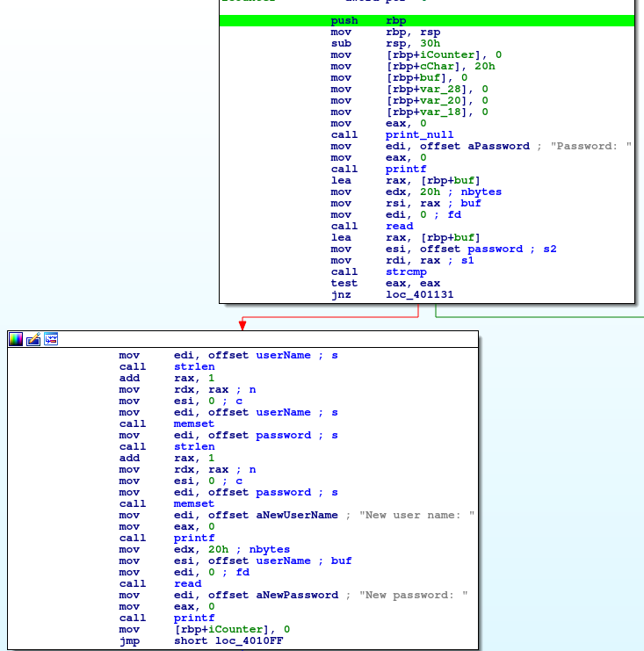This screenshot has height=651, width=644.
Task: Click the "New user name: " string comment
Action: tap(416, 515)
